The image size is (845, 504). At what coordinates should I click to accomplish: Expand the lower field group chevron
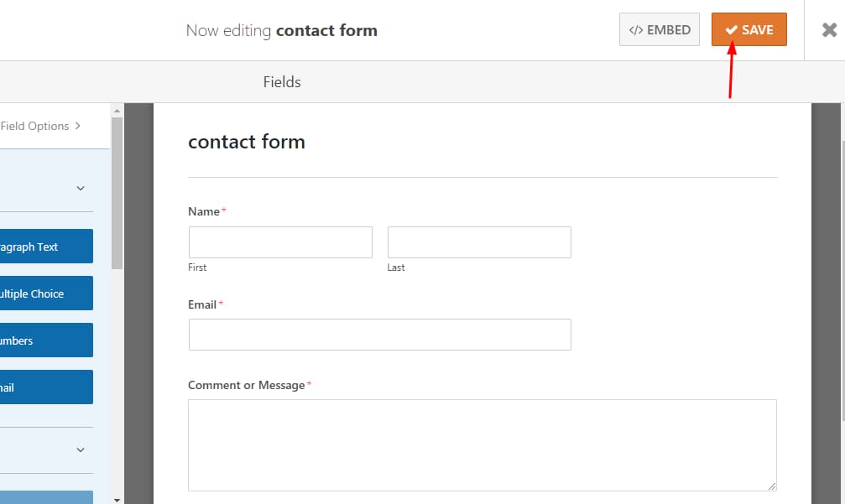coord(80,449)
